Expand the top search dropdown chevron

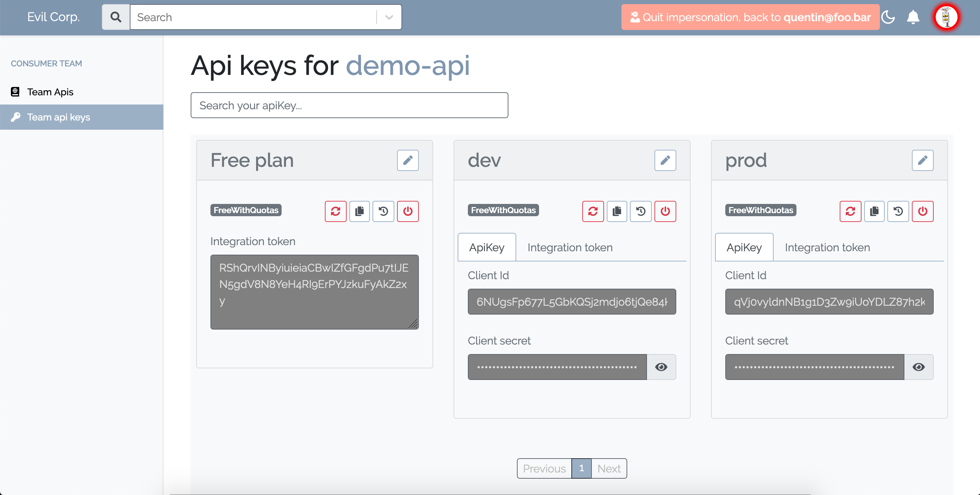coord(389,17)
